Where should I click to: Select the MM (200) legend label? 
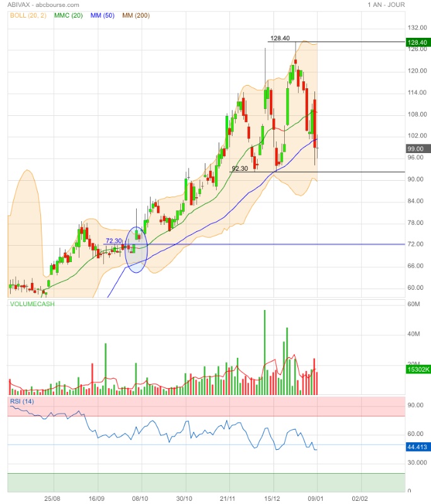[136, 15]
